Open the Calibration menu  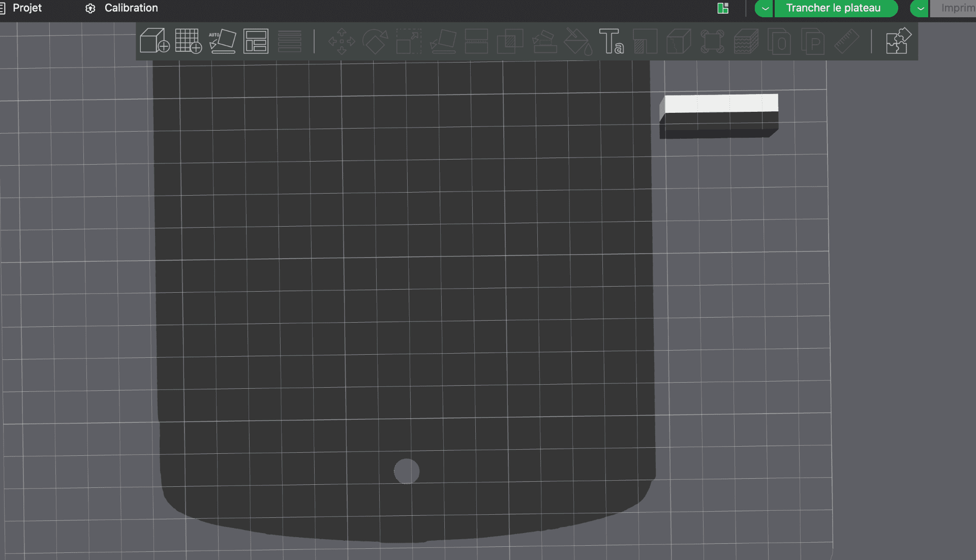pyautogui.click(x=131, y=8)
